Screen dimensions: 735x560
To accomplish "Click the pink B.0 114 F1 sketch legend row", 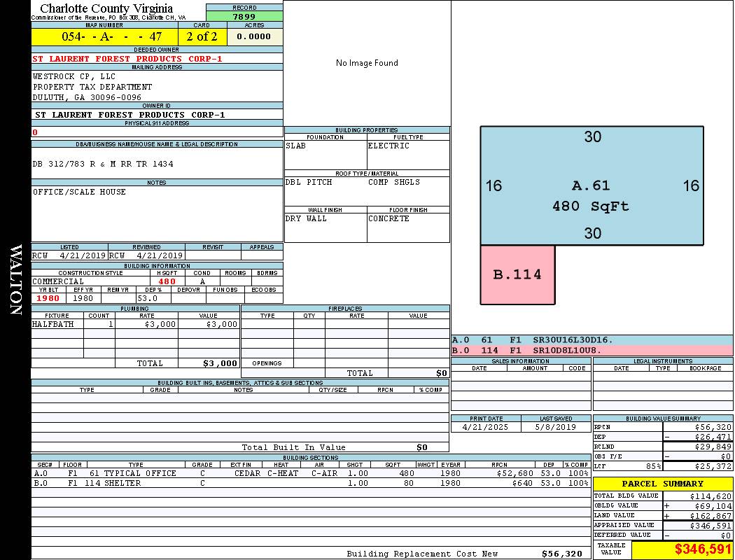I will tap(592, 350).
